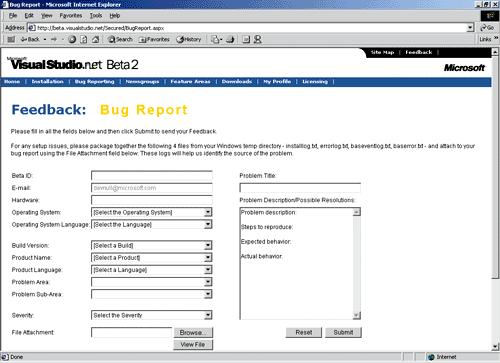This screenshot has width=500, height=363.
Task: Expand the Links toolbar chevron
Action: point(496,39)
